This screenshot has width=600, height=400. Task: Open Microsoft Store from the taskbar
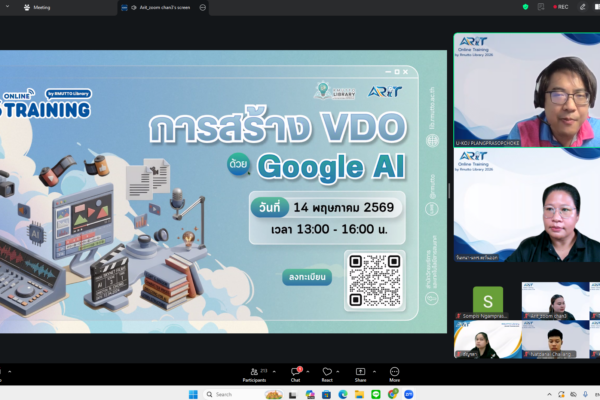tap(326, 394)
